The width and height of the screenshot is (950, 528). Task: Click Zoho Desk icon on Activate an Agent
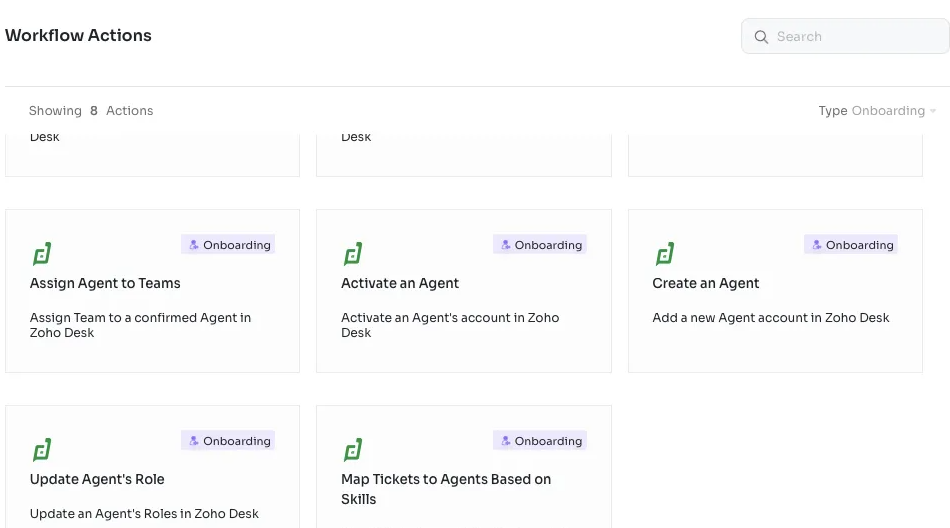353,254
